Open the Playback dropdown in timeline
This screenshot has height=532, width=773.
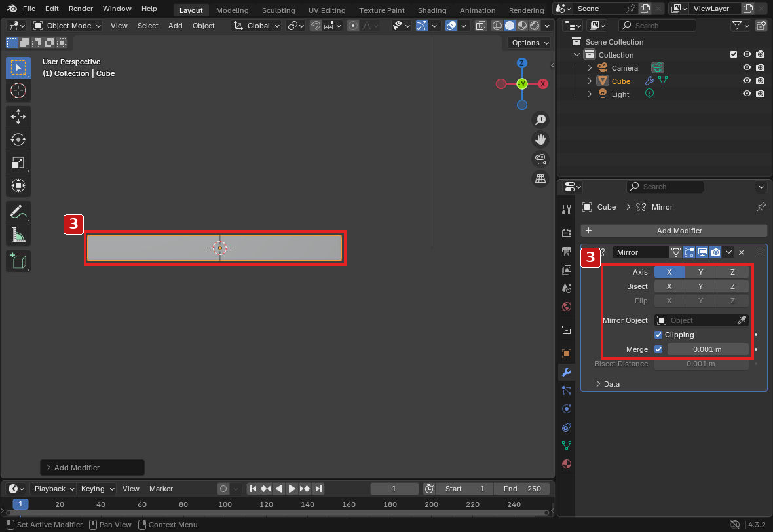click(54, 489)
